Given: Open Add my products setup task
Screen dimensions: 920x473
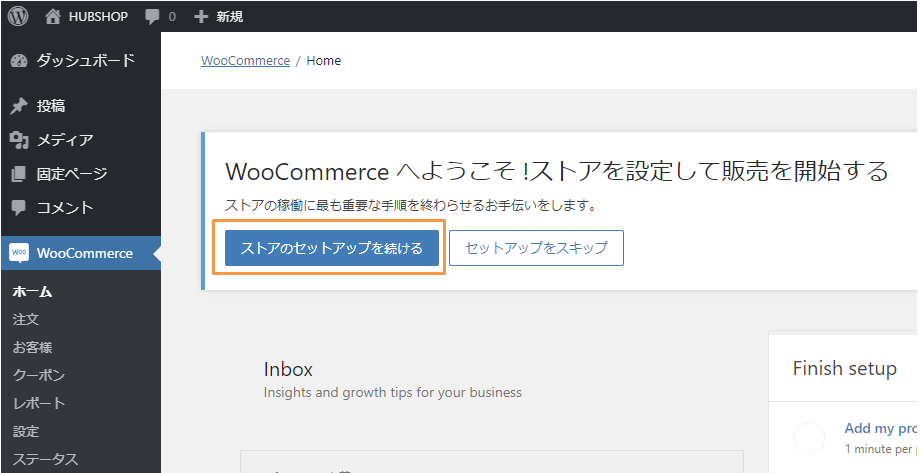Looking at the screenshot, I should [x=880, y=428].
